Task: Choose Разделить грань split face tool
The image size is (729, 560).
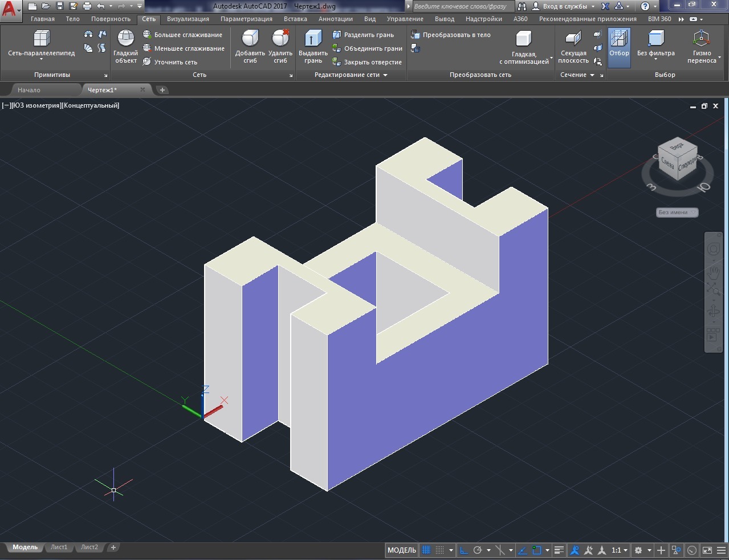Action: tap(363, 35)
